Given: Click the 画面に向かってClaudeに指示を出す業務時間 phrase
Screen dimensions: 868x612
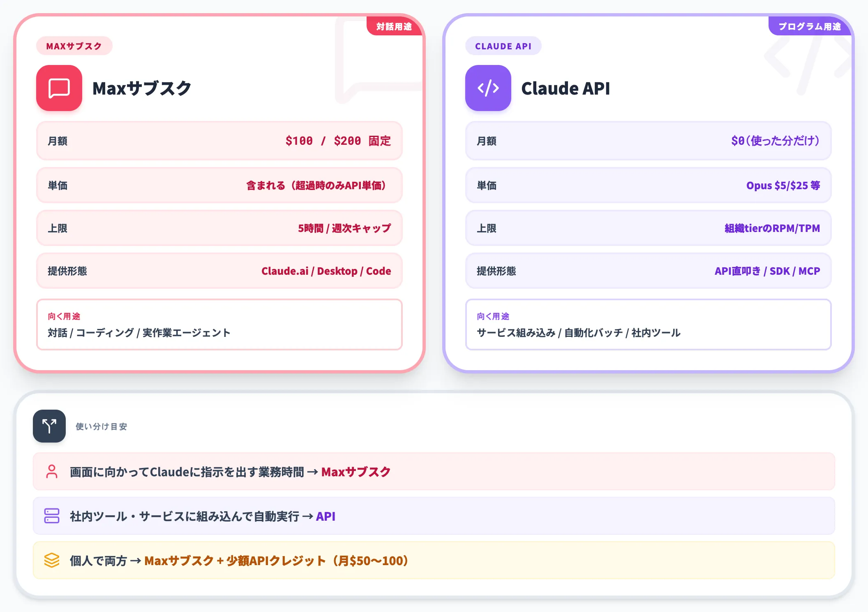Looking at the screenshot, I should [187, 472].
